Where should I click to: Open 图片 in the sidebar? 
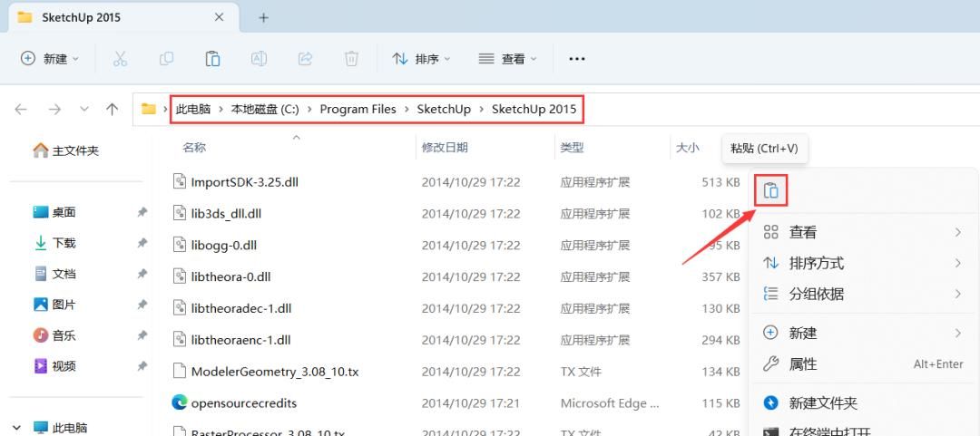[x=55, y=305]
